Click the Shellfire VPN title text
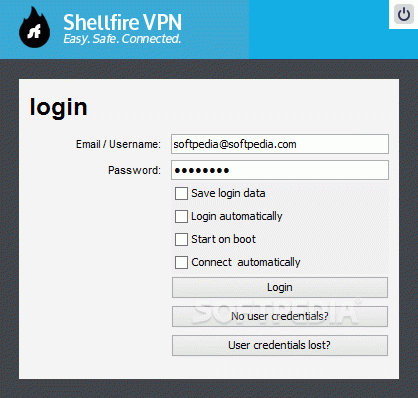The width and height of the screenshot is (418, 398). tap(122, 23)
